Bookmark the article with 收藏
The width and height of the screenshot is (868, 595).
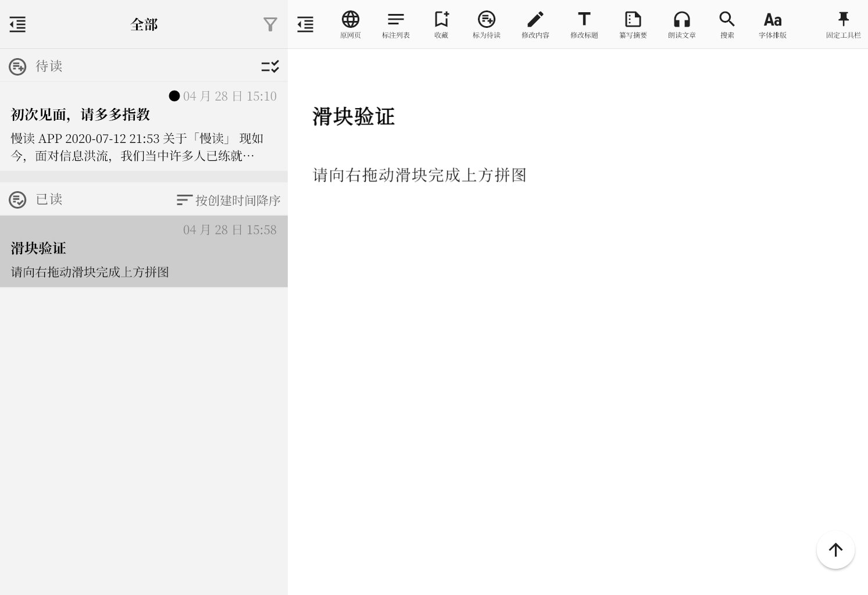pyautogui.click(x=441, y=24)
